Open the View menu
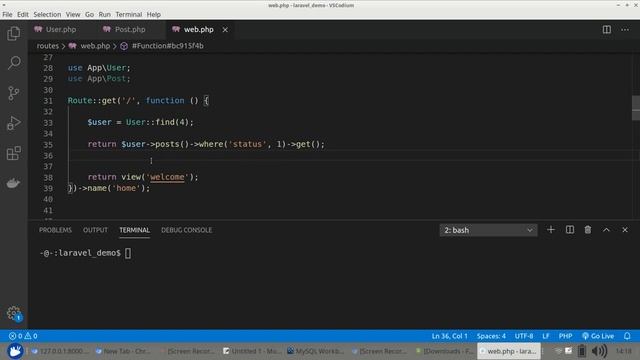Viewport: 640px width, 360px height. [x=73, y=14]
